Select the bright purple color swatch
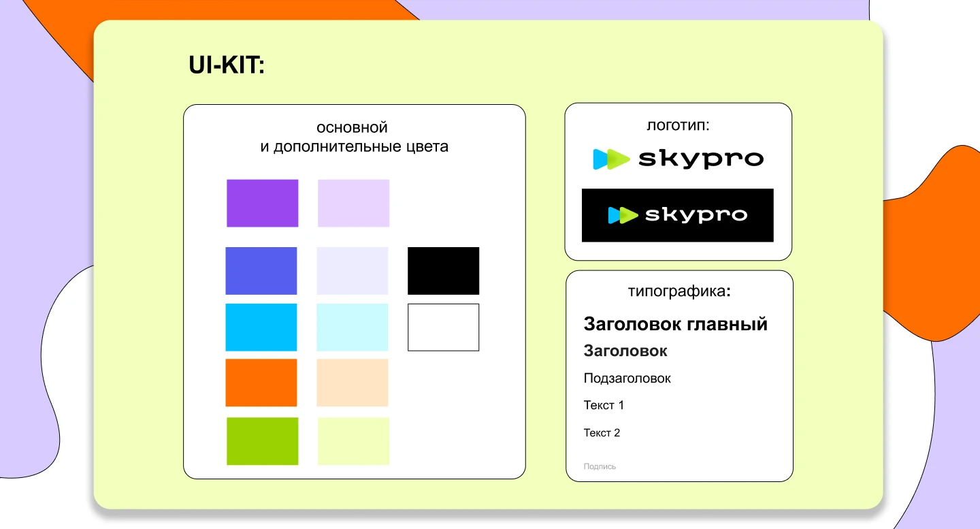 (x=262, y=202)
